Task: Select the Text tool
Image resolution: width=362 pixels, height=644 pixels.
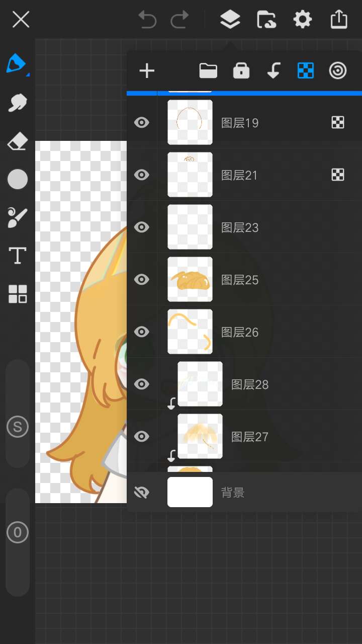Action: [18, 256]
